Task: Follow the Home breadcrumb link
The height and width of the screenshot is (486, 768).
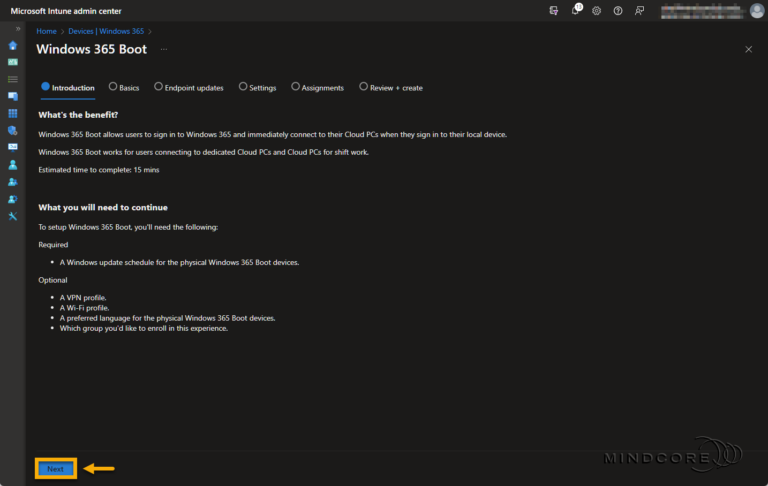Action: (46, 31)
